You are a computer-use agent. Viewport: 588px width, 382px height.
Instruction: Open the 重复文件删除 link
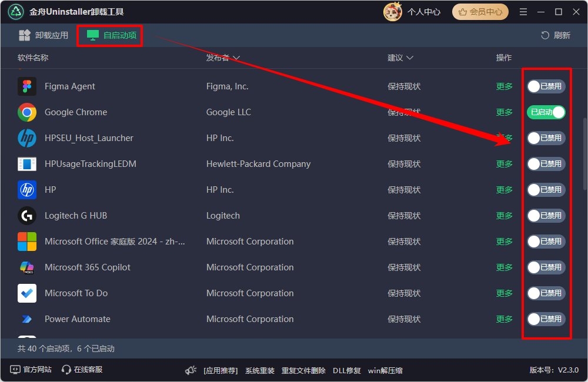click(303, 371)
